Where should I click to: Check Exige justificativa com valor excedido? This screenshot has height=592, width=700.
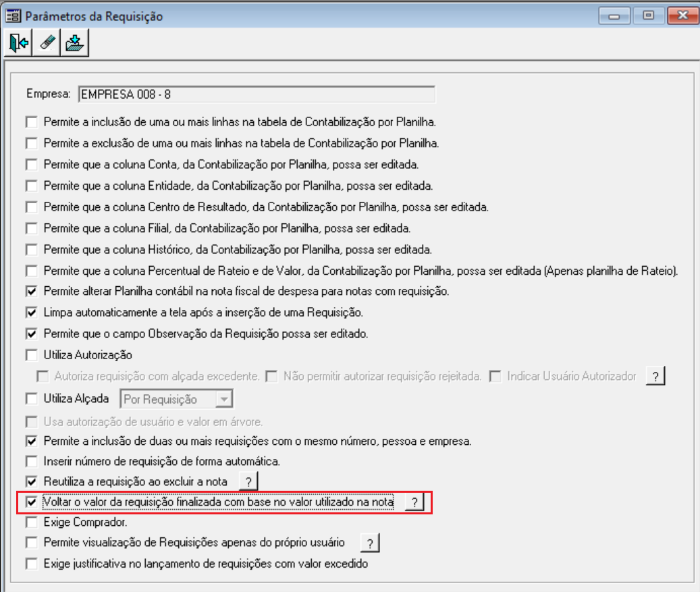coord(32,564)
